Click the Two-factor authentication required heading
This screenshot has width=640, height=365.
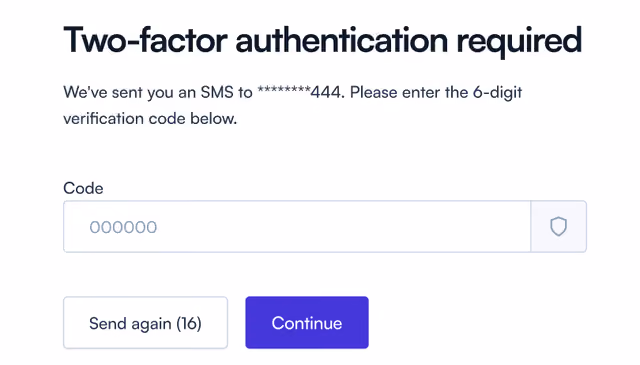[322, 41]
